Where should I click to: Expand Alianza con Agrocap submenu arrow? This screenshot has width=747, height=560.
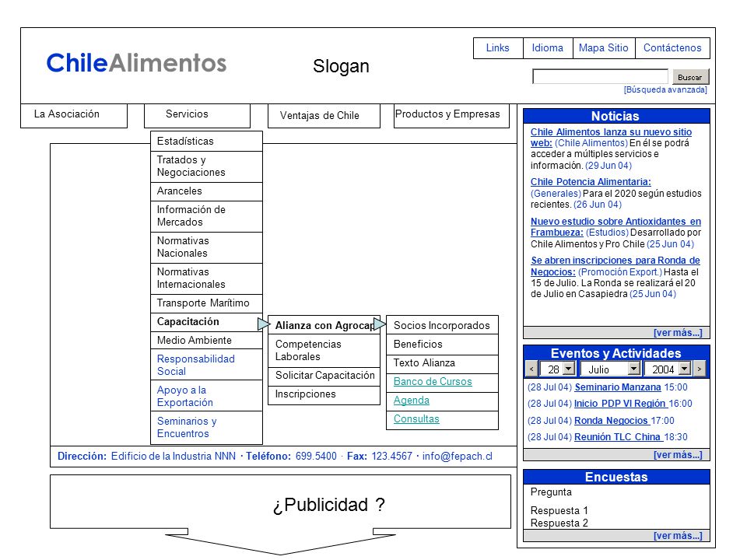pyautogui.click(x=380, y=324)
